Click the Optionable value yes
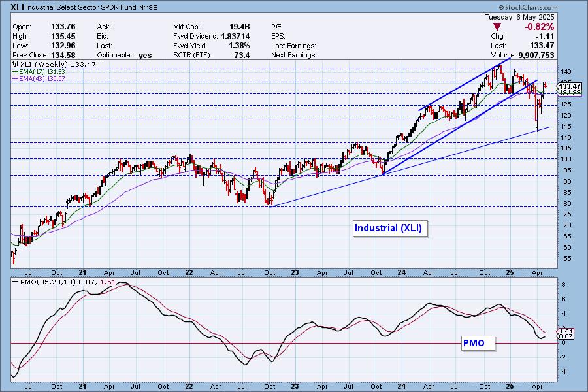The width and height of the screenshot is (588, 392). [145, 56]
